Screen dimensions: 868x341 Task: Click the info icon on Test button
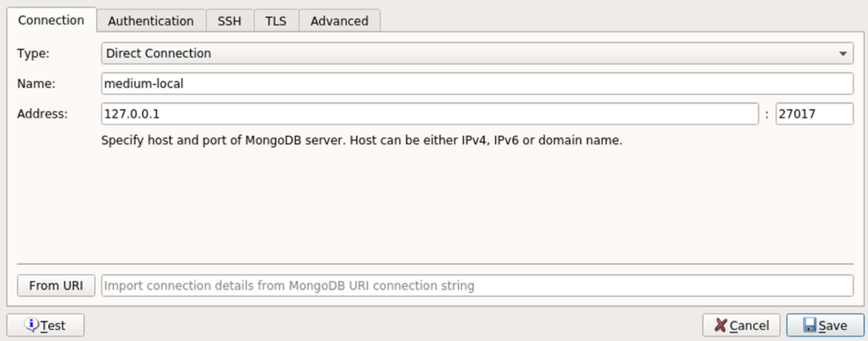pos(32,324)
